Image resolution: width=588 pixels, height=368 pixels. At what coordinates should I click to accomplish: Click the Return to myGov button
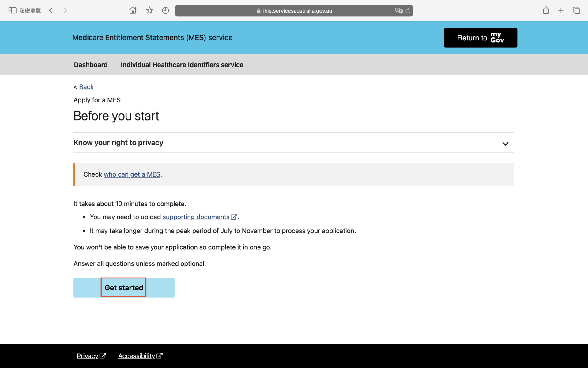pyautogui.click(x=480, y=38)
